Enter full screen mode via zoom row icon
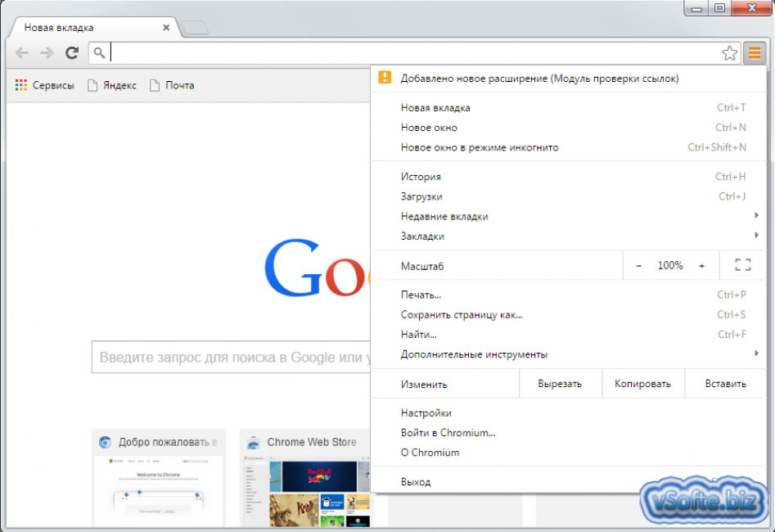This screenshot has height=532, width=775. 743,265
